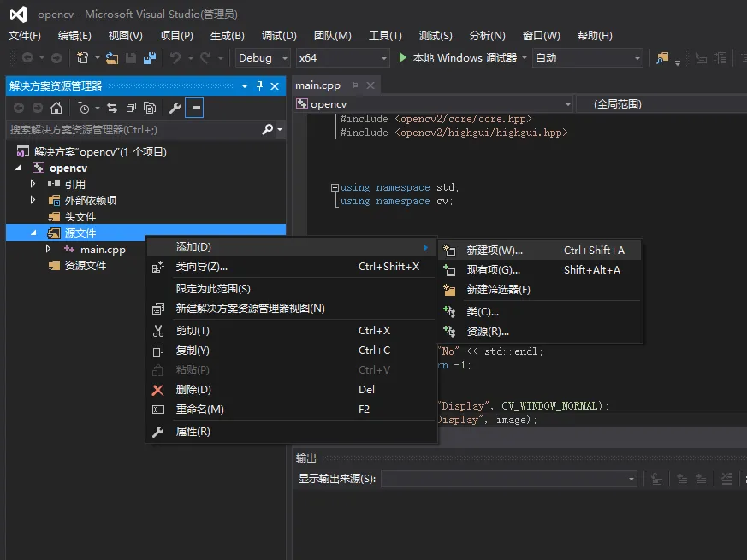
Task: Click Solution Explorer forward arrow icon
Action: click(x=37, y=108)
